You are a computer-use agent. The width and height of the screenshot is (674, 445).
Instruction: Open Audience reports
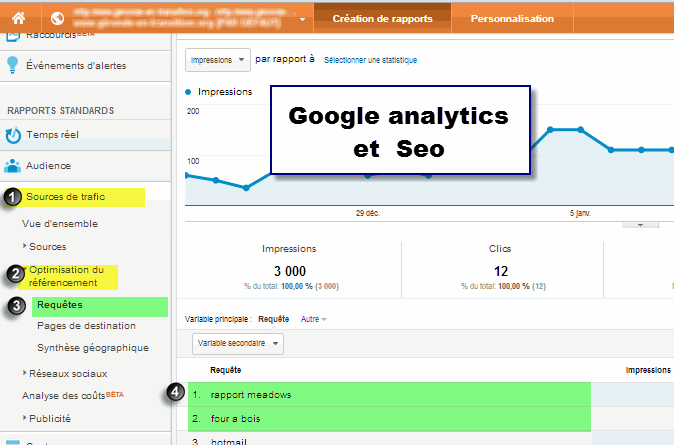point(48,166)
